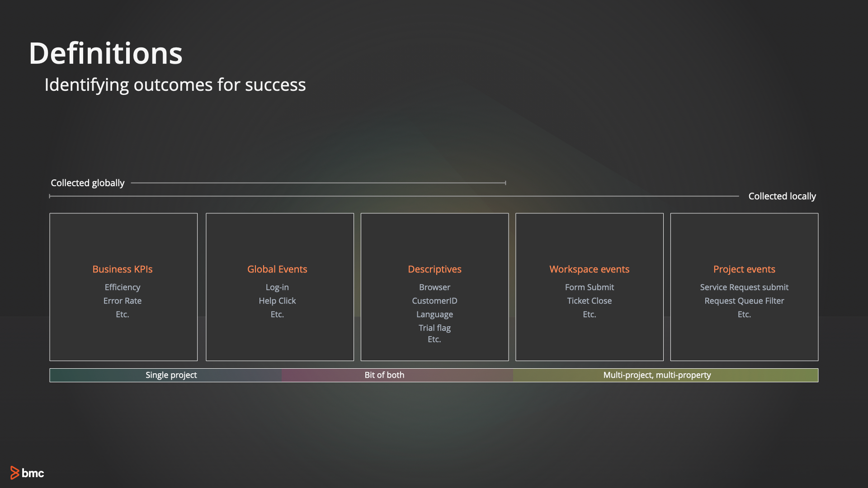The image size is (868, 488).
Task: Click the Collected locally label
Action: (782, 196)
